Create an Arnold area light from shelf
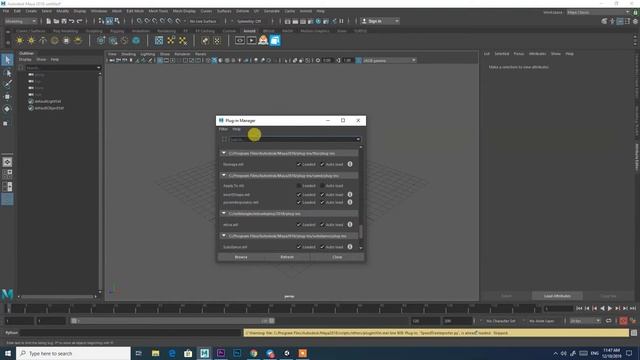This screenshot has height=360, width=640. coord(20,40)
